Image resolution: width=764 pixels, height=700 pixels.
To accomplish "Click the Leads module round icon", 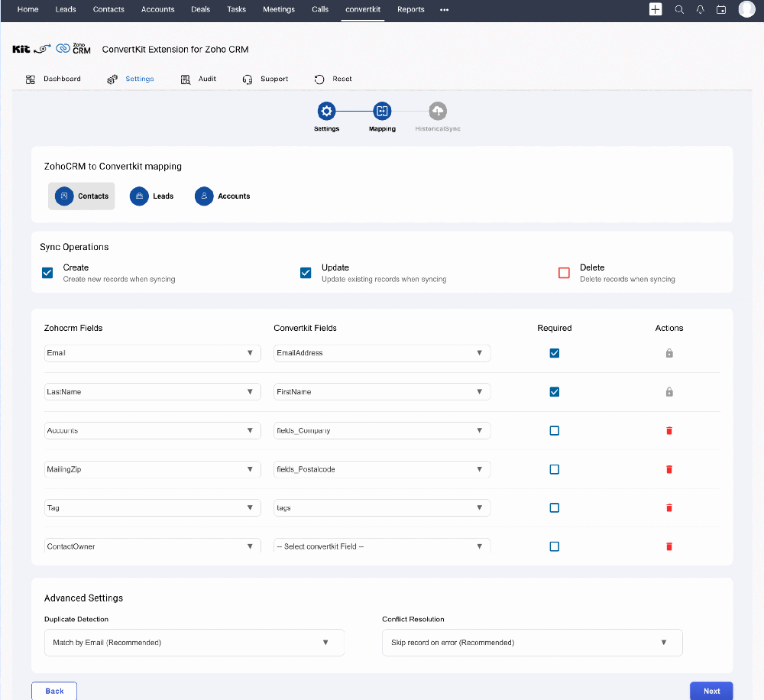I will point(139,196).
